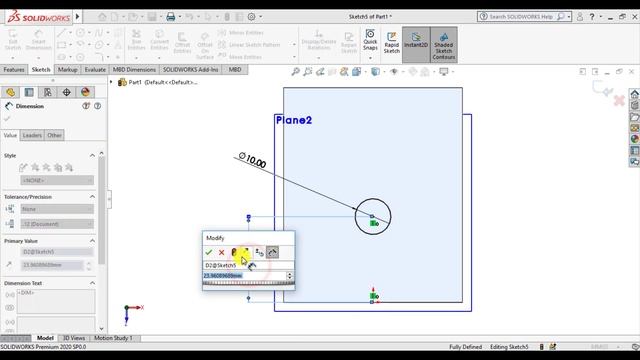Open the Sketch ribbon tab
Viewport: 640px width, 360px height.
pos(41,70)
